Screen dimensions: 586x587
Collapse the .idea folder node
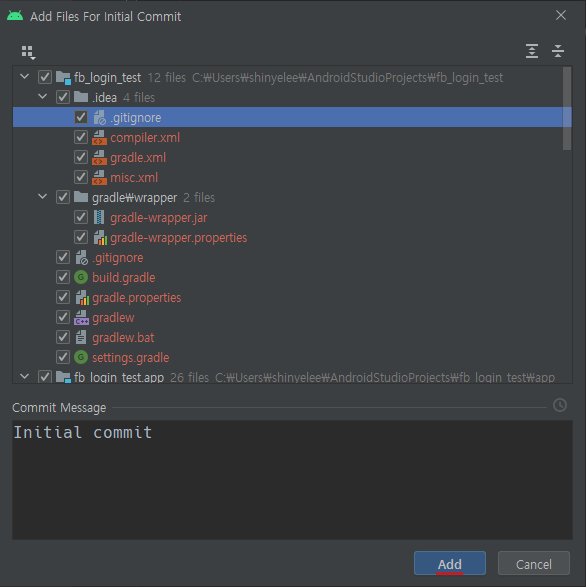click(43, 97)
